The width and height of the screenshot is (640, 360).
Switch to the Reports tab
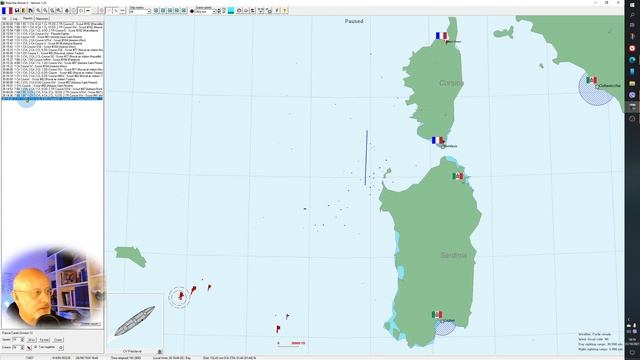(x=28, y=18)
